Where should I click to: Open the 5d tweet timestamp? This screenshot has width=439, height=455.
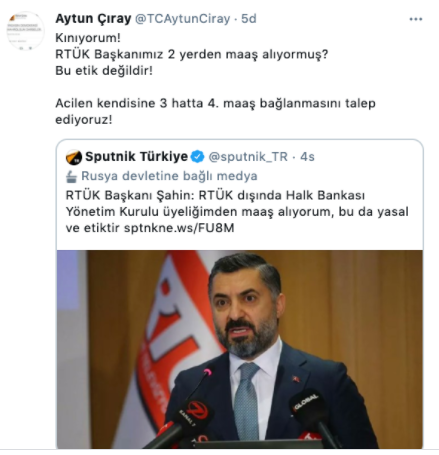[249, 19]
